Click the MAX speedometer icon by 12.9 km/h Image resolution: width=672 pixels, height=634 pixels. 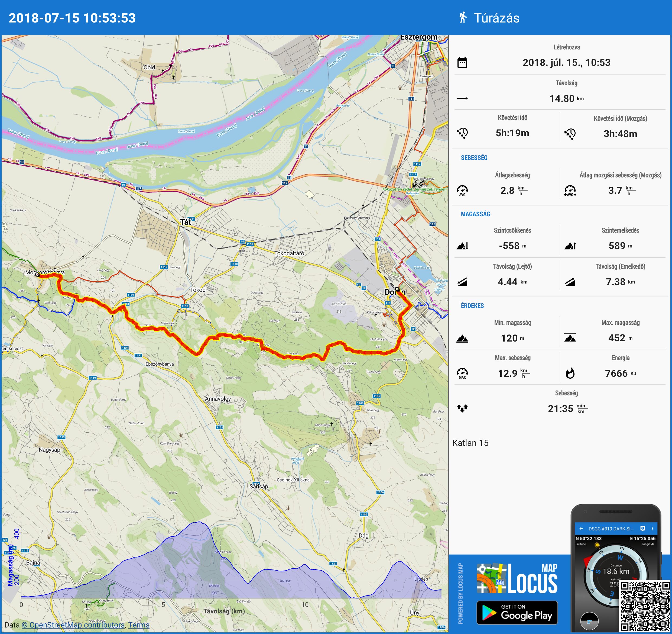(462, 373)
